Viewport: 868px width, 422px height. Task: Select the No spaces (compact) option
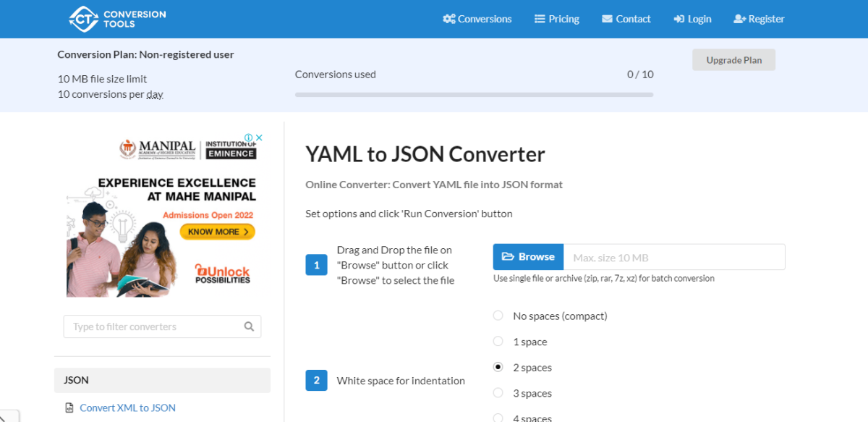click(498, 316)
